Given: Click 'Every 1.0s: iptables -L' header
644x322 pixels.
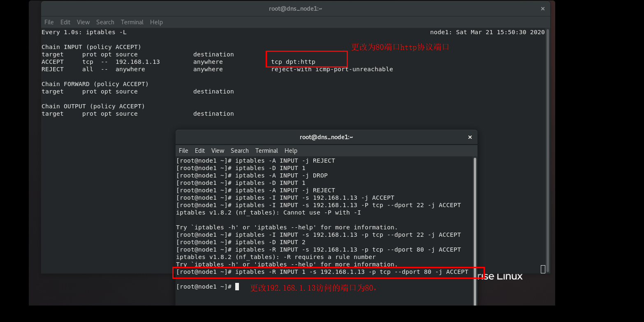Looking at the screenshot, I should tap(84, 32).
